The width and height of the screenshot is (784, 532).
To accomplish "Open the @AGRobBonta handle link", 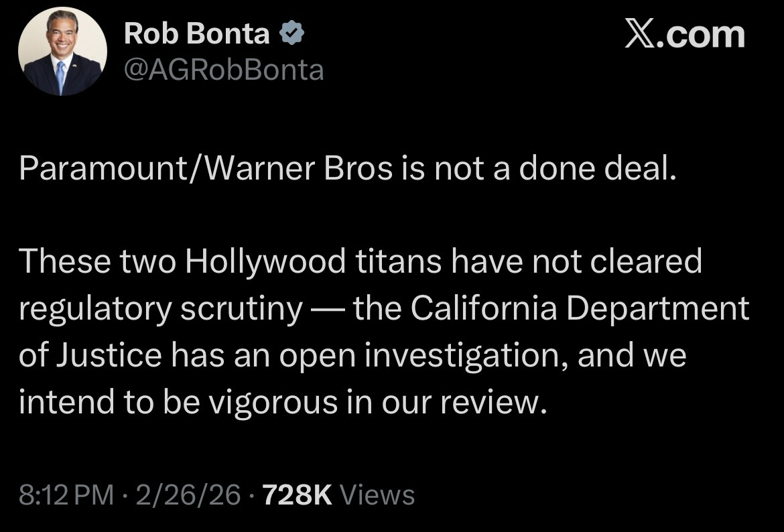I will pos(224,69).
